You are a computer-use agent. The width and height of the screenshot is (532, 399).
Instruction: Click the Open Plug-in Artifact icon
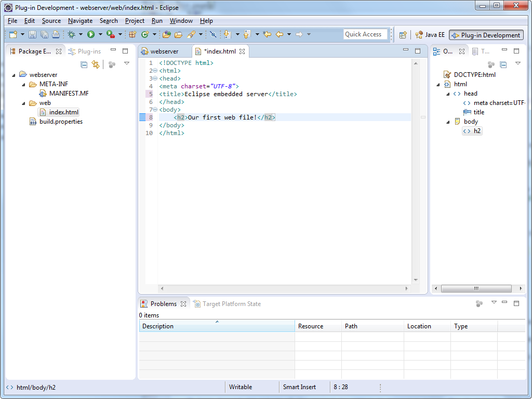[167, 34]
